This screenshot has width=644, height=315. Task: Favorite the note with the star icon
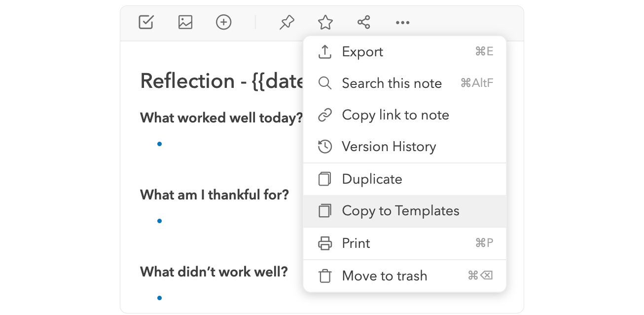[x=325, y=22]
